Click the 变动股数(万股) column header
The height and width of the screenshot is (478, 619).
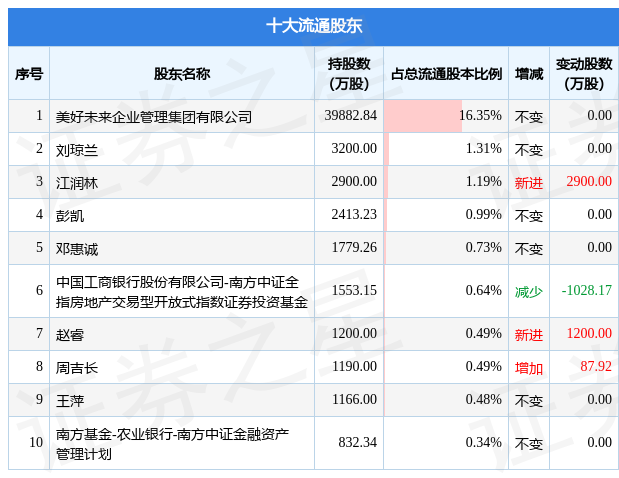pyautogui.click(x=583, y=73)
